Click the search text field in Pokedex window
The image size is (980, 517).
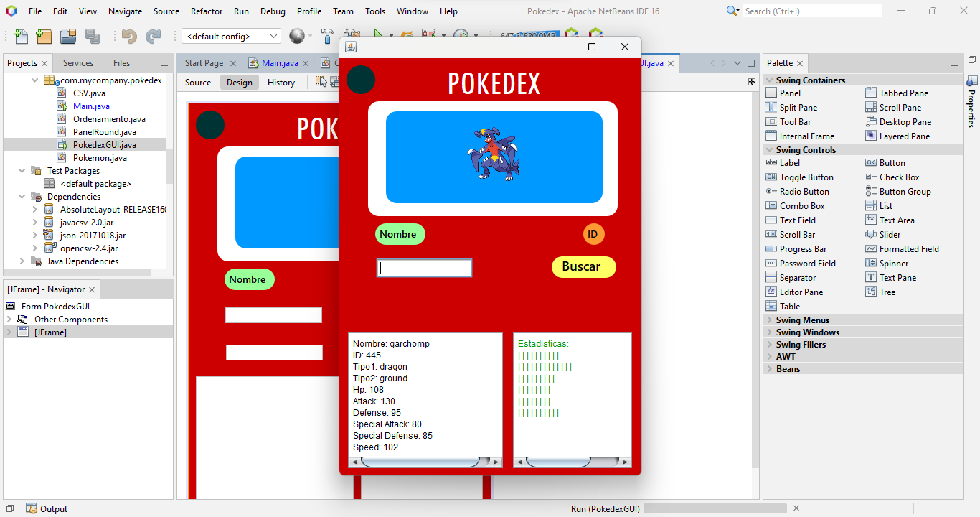pos(424,268)
